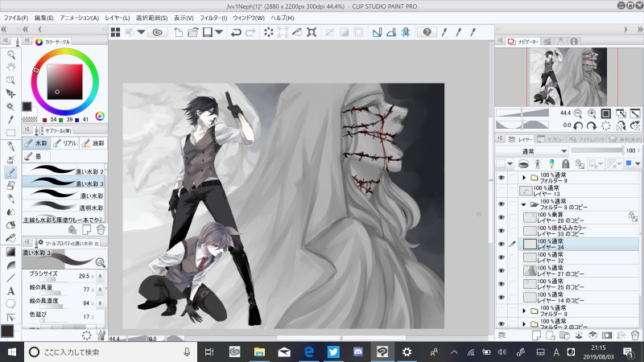Click the main color swatch under toolbox
The width and height of the screenshot is (644, 362).
point(7,331)
